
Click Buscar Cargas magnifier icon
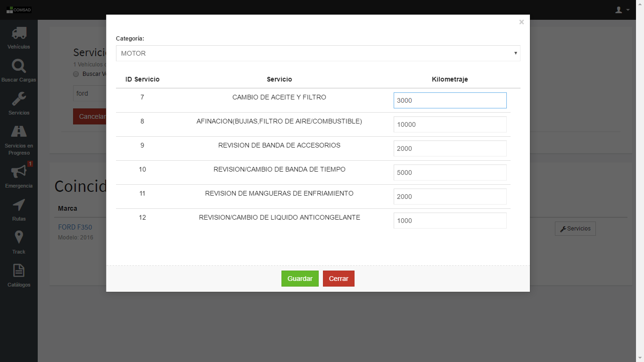tap(19, 66)
